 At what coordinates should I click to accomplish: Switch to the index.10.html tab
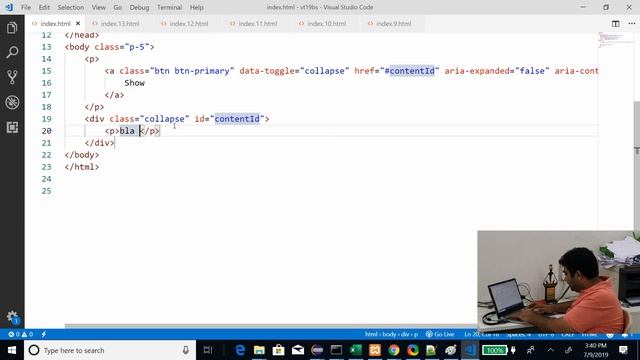(327, 24)
